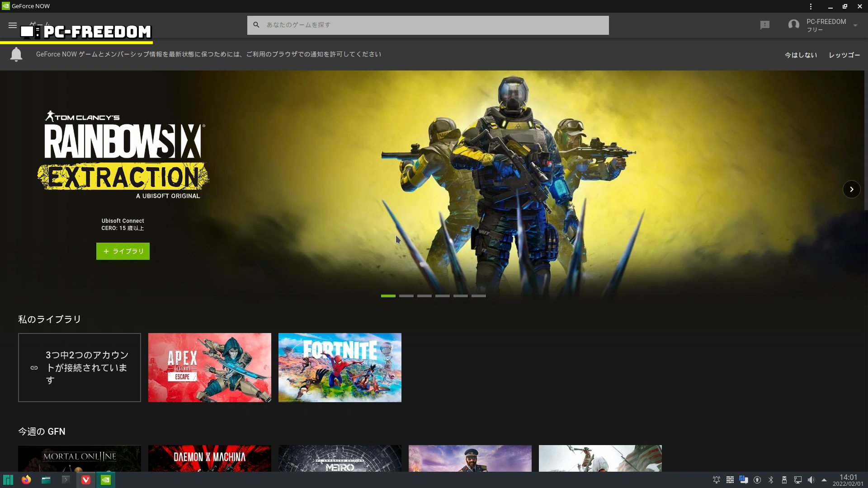
Task: Open Firefox from the taskbar
Action: [x=26, y=480]
